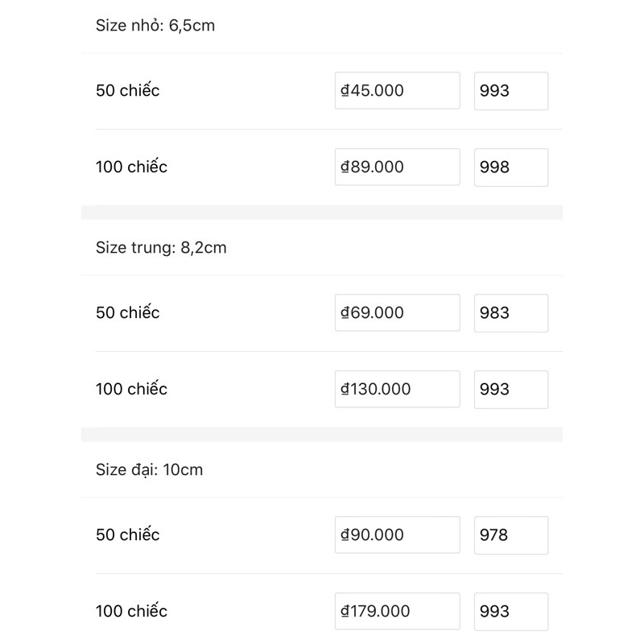Click the stock field showing 978

[511, 535]
